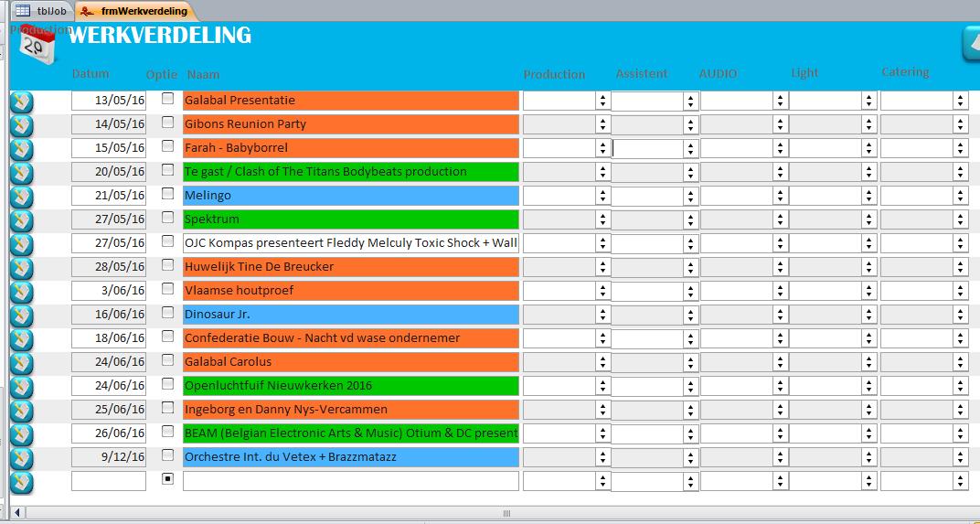
Task: Toggle the Optie checkbox in the empty new row
Action: click(x=167, y=478)
